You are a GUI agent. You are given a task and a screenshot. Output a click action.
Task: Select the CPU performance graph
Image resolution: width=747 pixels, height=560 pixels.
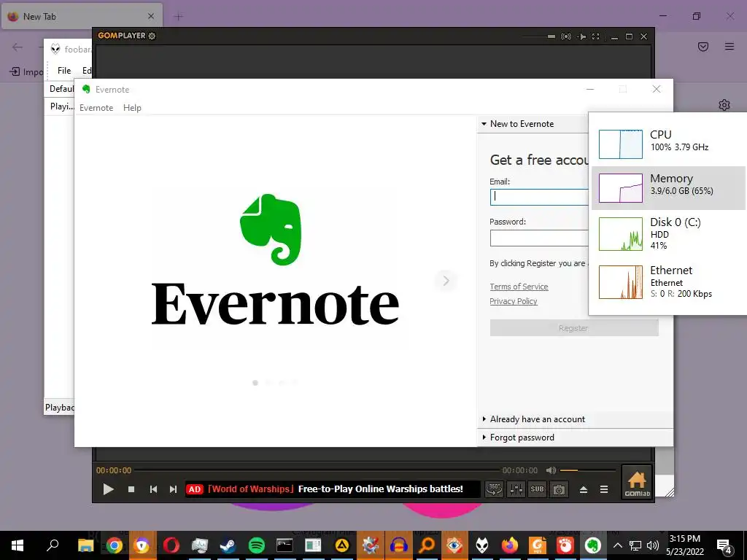(x=620, y=144)
